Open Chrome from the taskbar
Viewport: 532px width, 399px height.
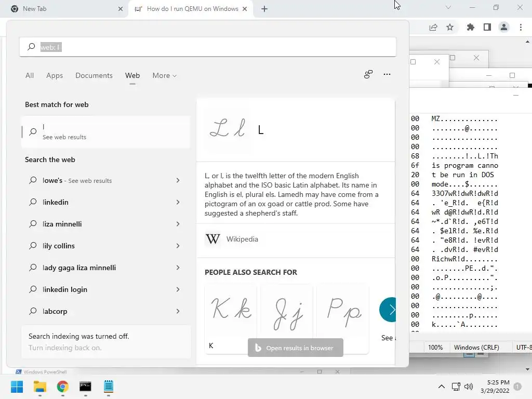click(62, 387)
